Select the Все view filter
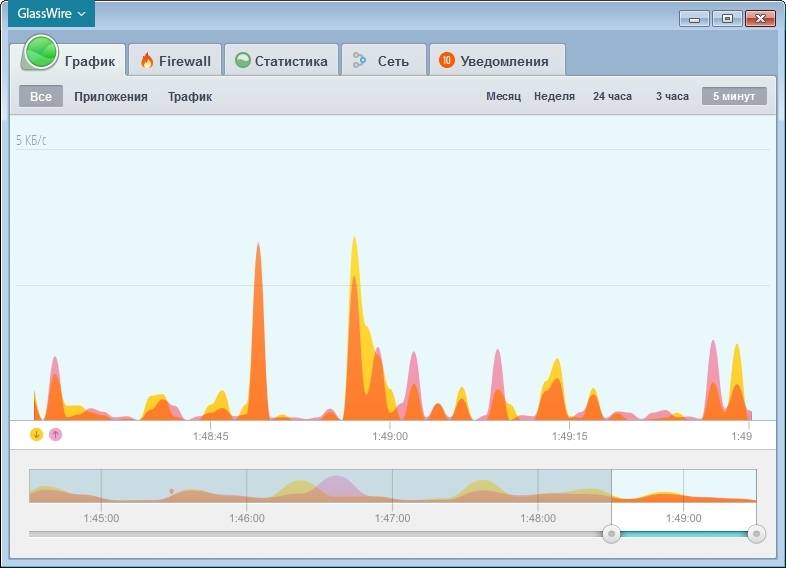The width and height of the screenshot is (786, 568). coord(41,96)
